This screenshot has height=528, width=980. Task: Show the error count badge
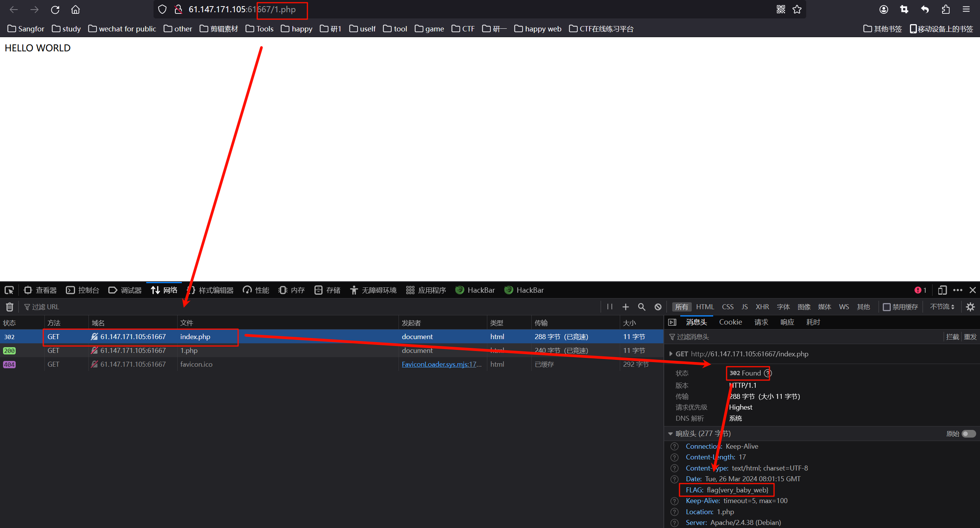[x=920, y=290]
